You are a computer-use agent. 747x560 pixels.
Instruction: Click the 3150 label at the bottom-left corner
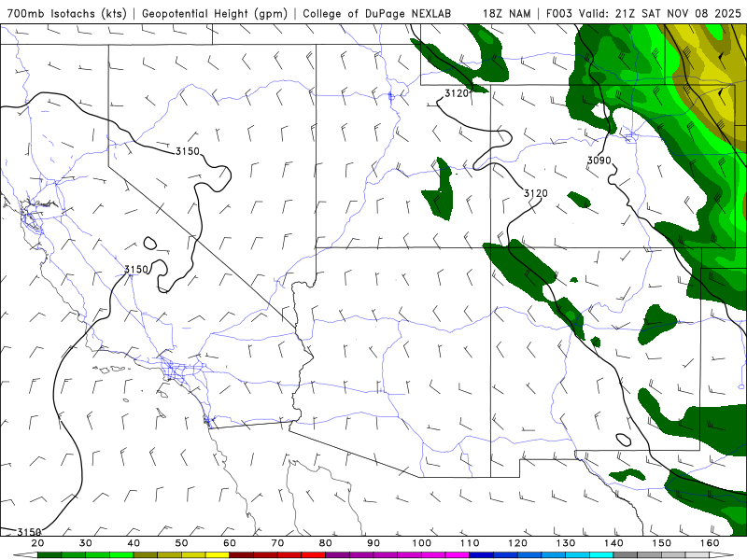(x=30, y=531)
